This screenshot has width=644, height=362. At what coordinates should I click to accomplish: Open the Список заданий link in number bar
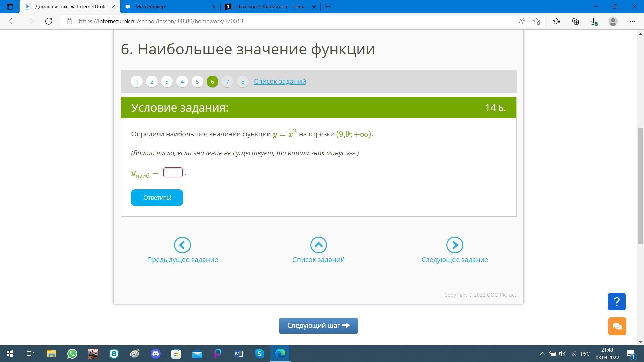point(280,81)
